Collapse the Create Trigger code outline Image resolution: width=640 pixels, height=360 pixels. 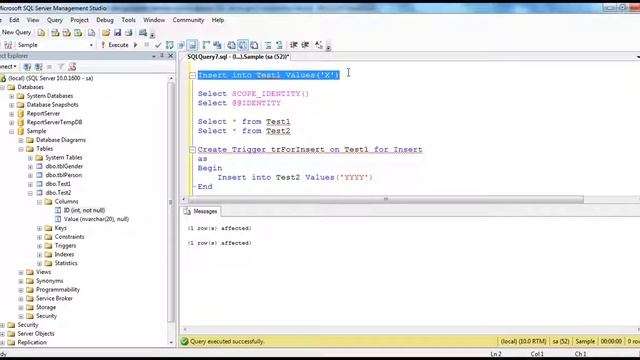pyautogui.click(x=193, y=150)
